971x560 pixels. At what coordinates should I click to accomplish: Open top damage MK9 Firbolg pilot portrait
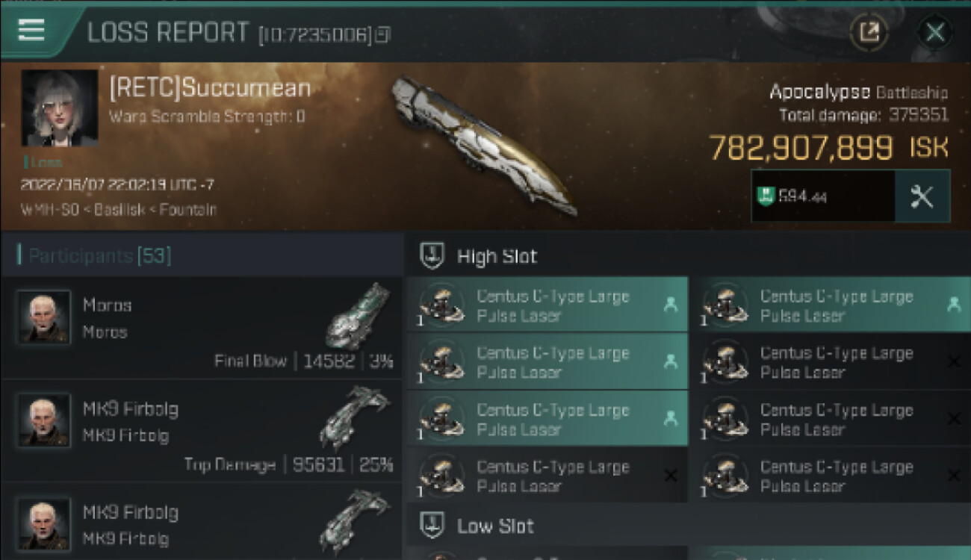coord(44,420)
